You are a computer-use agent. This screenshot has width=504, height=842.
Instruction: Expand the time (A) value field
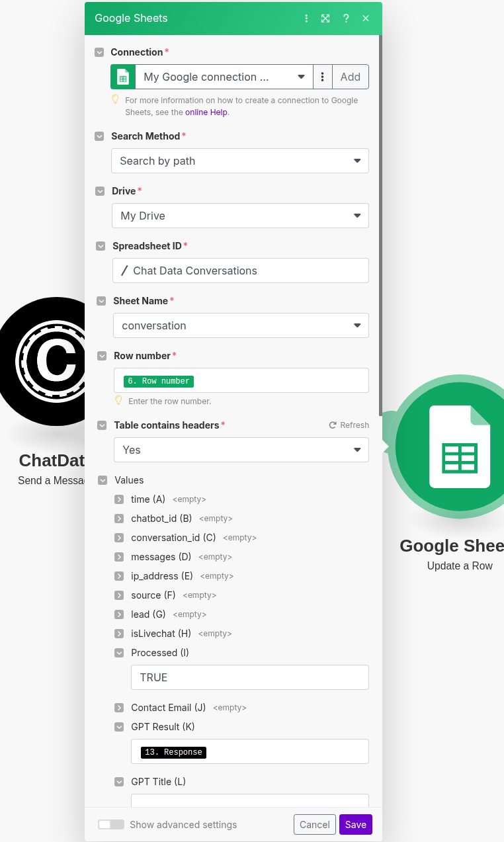coord(119,499)
